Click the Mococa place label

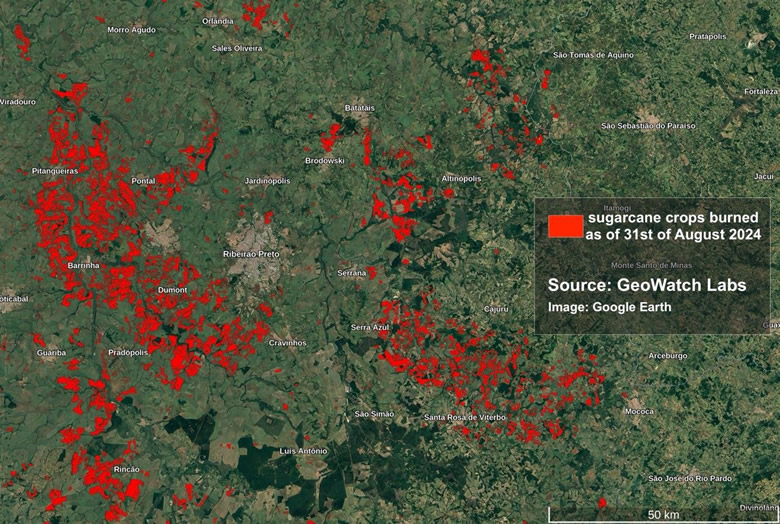point(639,411)
